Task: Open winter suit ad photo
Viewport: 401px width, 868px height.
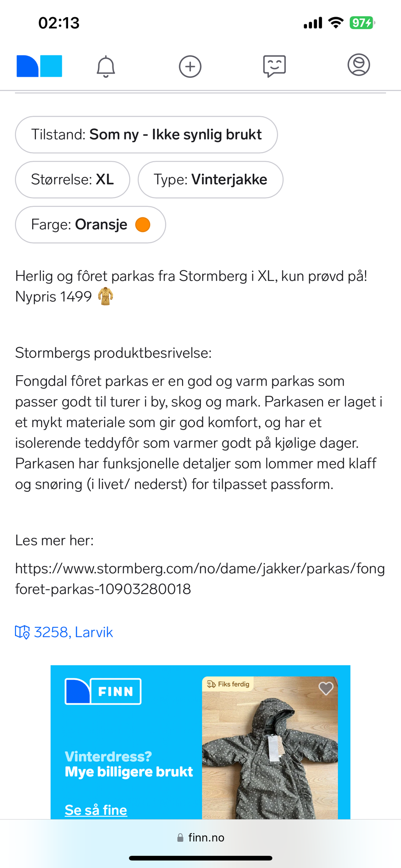Action: (270, 748)
